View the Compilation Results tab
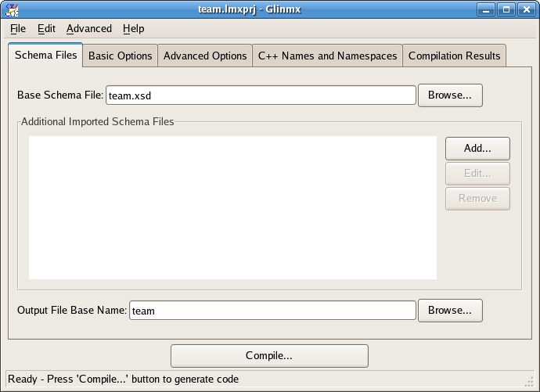Image resolution: width=540 pixels, height=392 pixels. (x=454, y=56)
